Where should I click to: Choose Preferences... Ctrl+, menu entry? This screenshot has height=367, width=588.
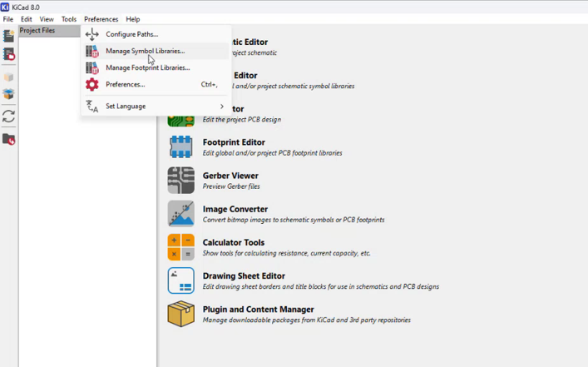[156, 84]
